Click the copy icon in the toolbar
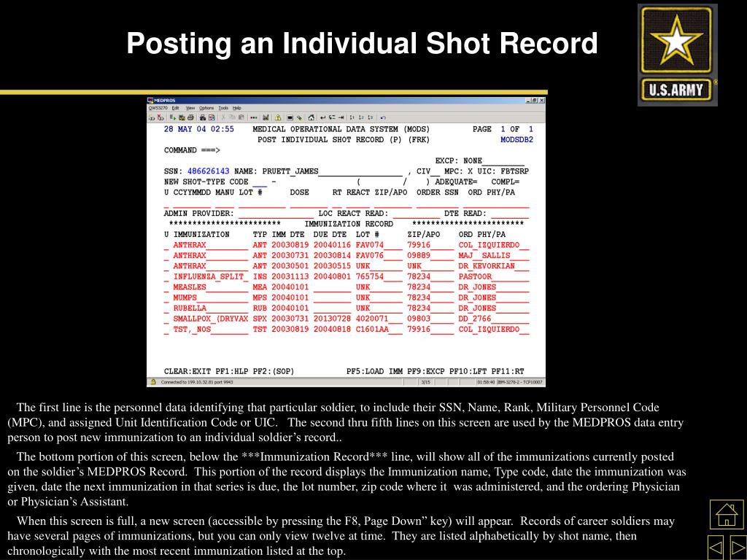Viewport: 747px width, 560px height. pyautogui.click(x=233, y=117)
